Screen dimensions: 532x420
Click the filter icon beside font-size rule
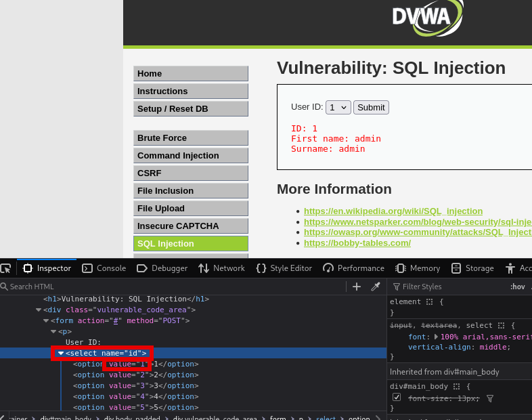click(x=490, y=398)
